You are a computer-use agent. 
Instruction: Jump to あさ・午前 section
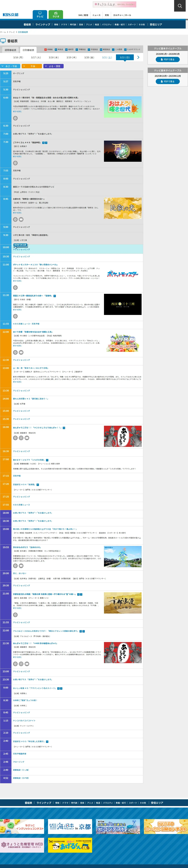click(x=10, y=66)
